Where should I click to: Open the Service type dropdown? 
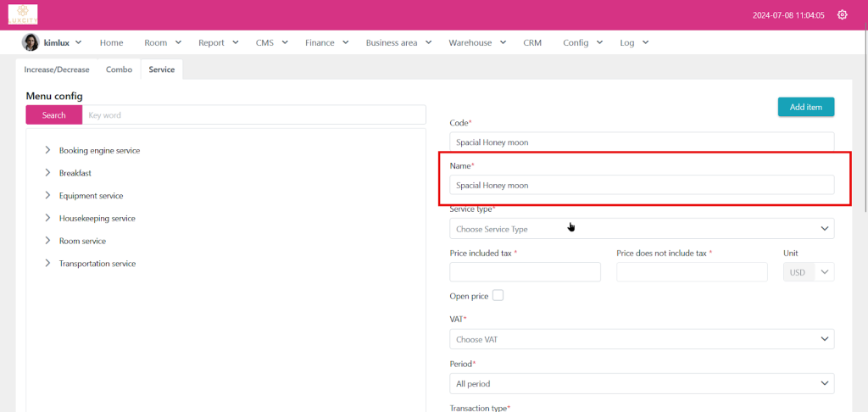641,229
